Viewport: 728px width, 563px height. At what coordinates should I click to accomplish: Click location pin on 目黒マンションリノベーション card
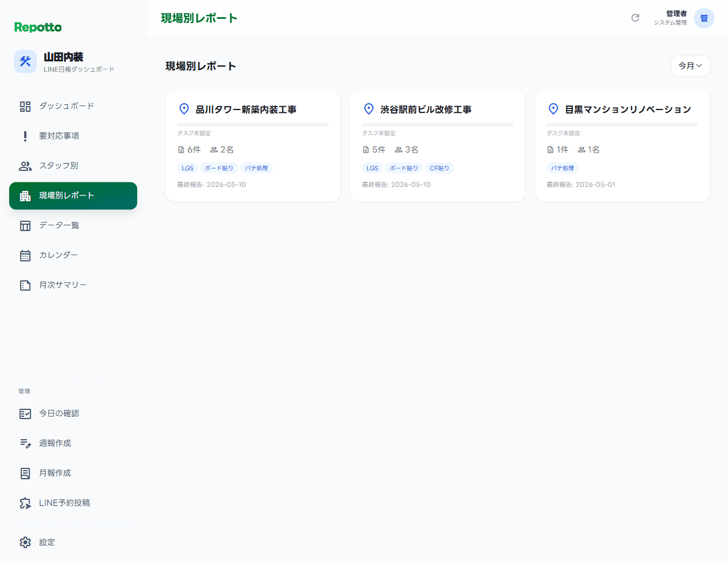pyautogui.click(x=554, y=109)
